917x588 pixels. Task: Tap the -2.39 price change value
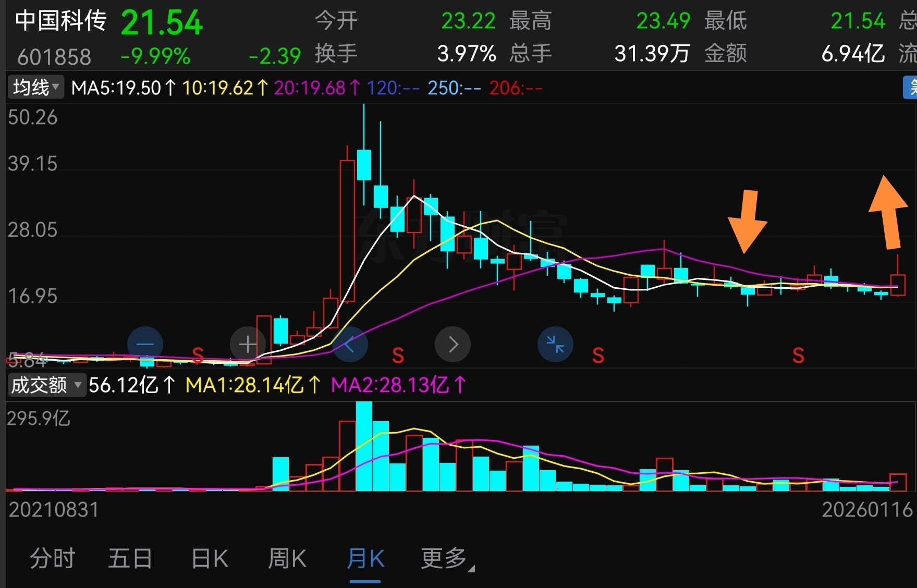coord(275,56)
